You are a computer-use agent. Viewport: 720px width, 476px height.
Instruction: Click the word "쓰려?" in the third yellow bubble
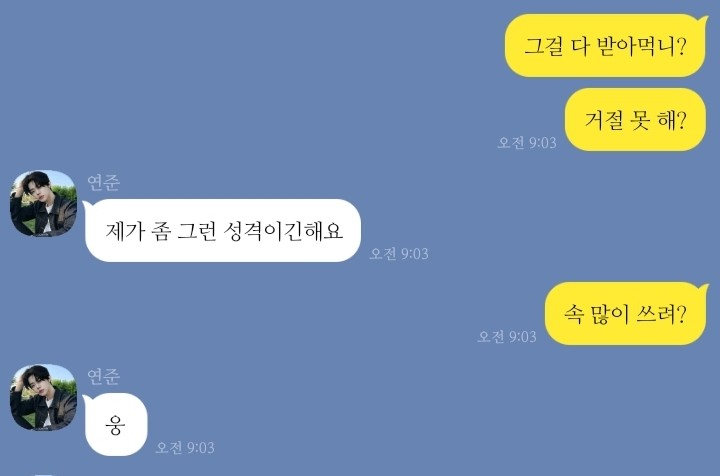click(x=661, y=314)
